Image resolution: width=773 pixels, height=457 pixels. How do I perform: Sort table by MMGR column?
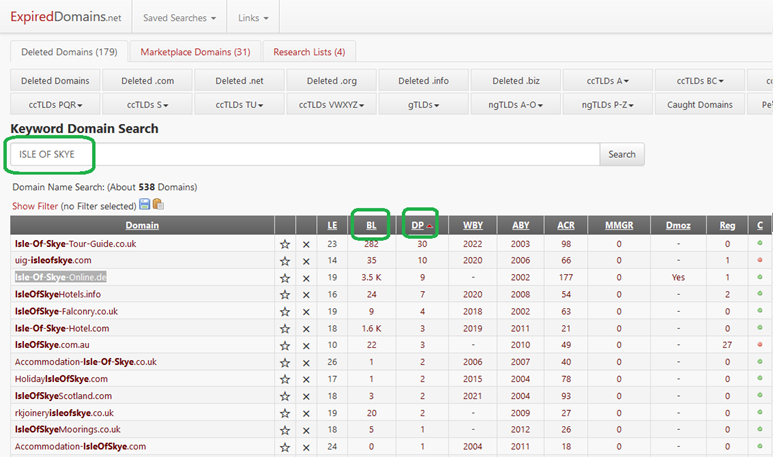point(619,225)
